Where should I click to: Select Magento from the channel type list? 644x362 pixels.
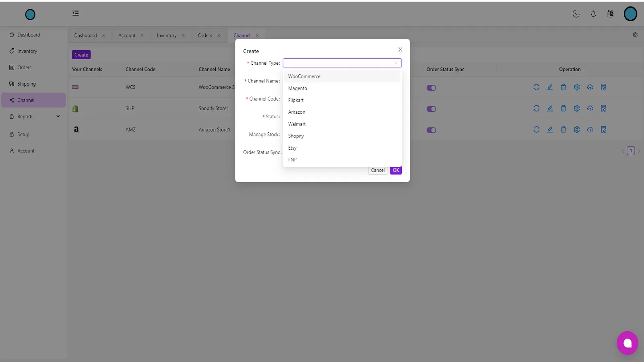(297, 88)
